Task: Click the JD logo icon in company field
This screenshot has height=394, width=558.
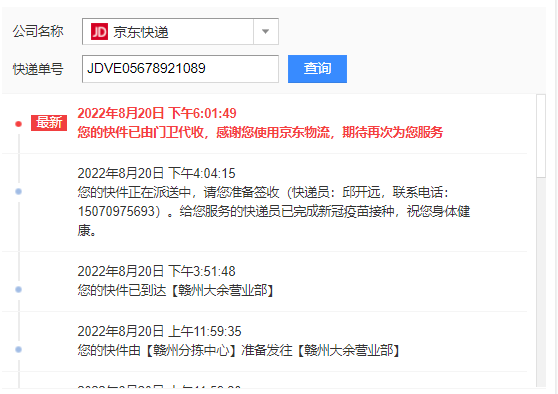Action: 99,32
